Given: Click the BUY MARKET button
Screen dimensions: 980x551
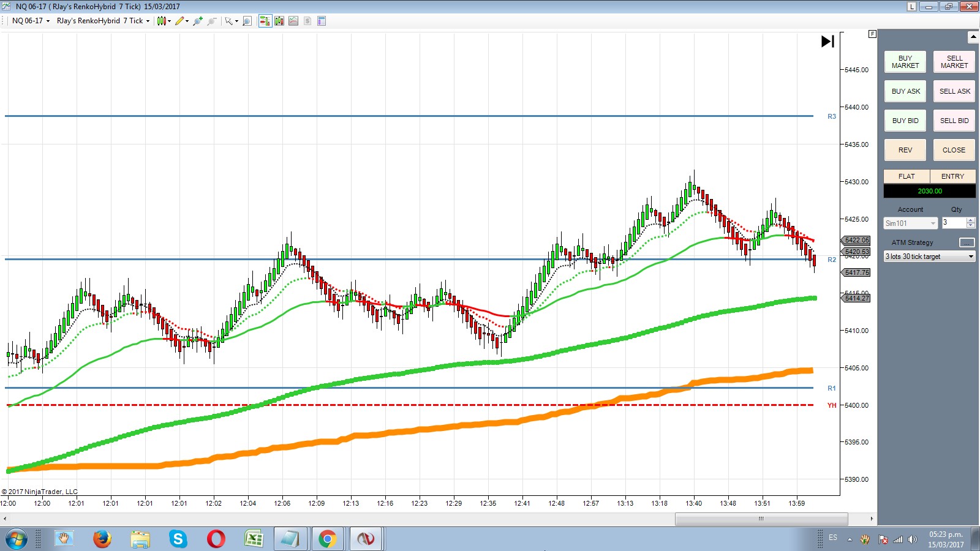Looking at the screenshot, I should point(905,62).
